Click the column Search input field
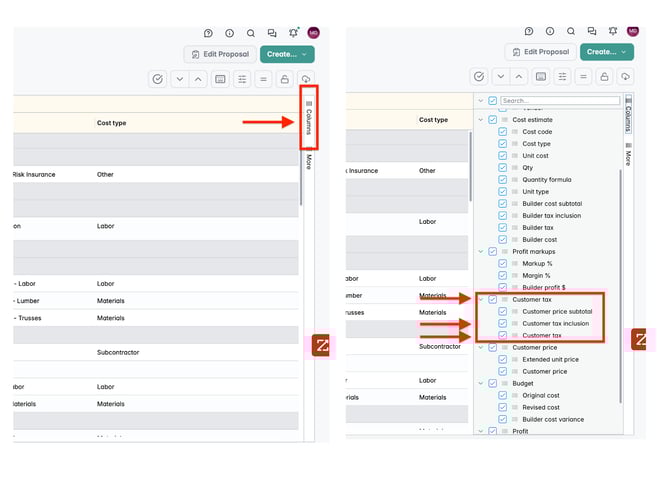 (560, 101)
